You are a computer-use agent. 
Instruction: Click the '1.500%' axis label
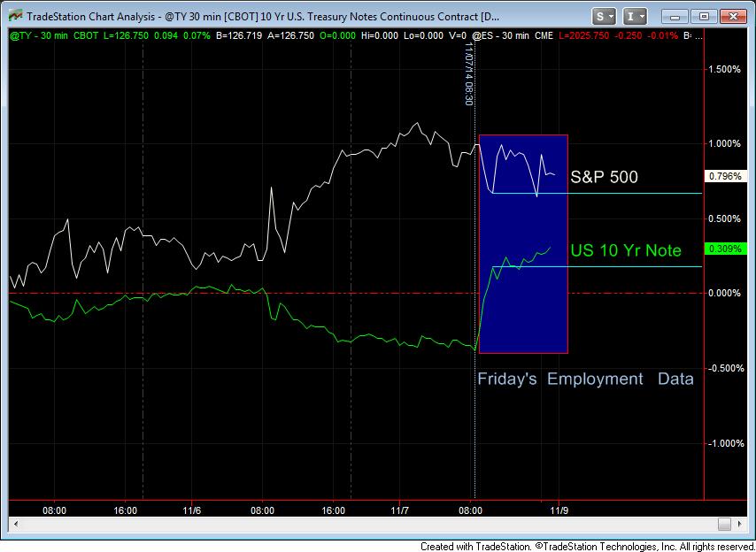(x=724, y=69)
